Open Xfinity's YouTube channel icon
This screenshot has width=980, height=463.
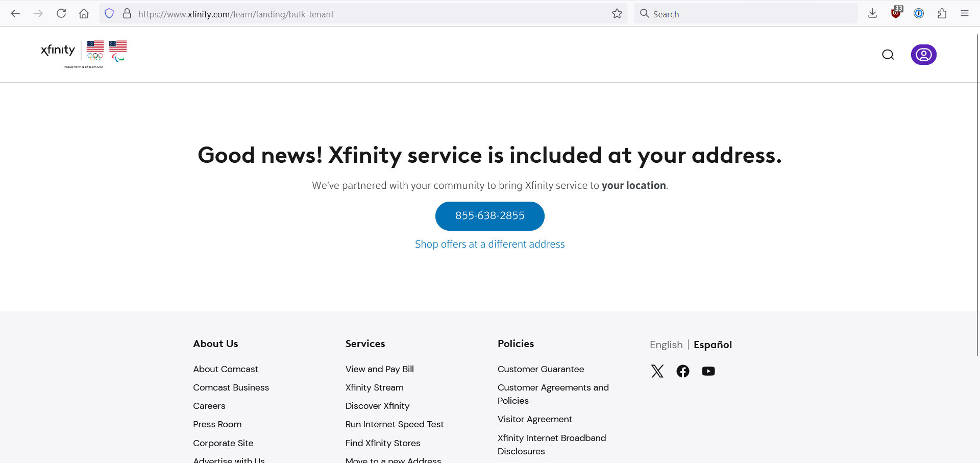coord(708,371)
